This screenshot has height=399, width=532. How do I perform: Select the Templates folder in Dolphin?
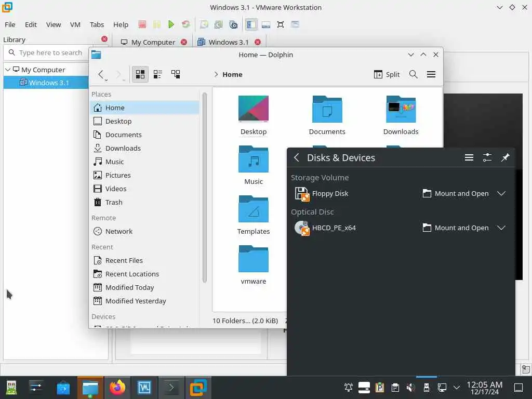coord(254,215)
